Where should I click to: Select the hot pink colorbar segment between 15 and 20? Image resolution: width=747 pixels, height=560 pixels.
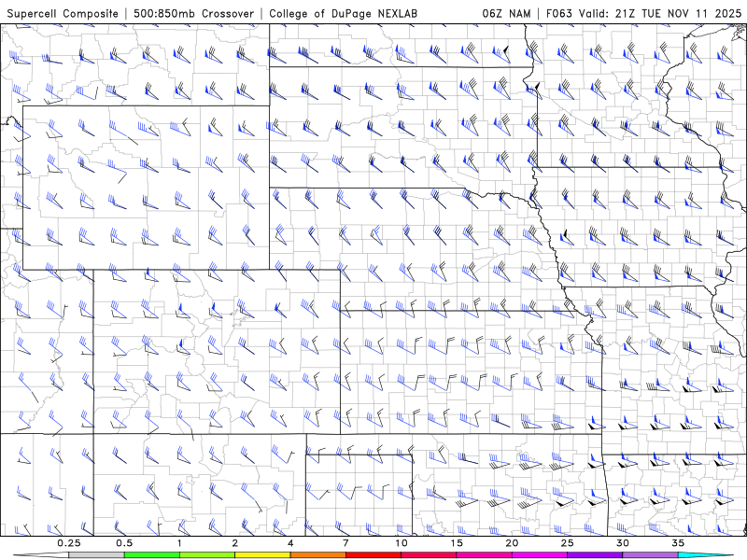click(484, 555)
